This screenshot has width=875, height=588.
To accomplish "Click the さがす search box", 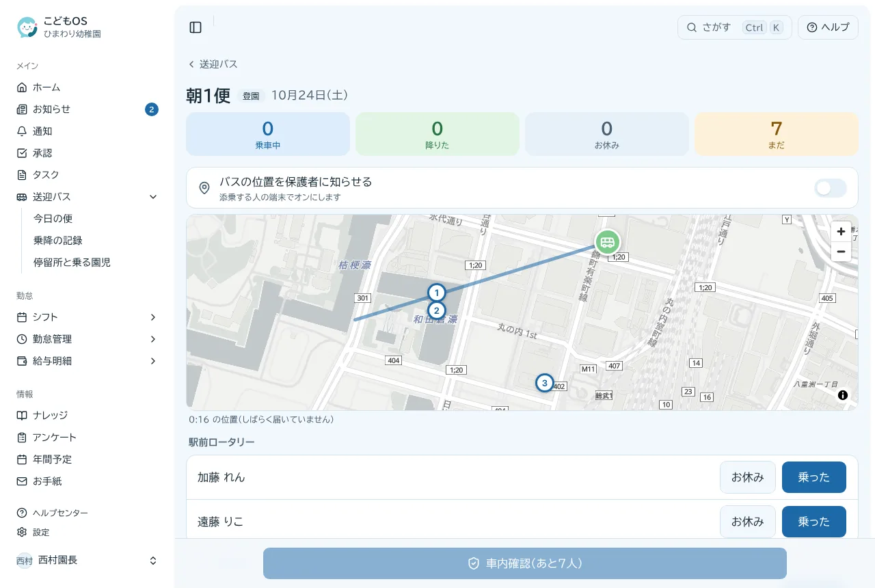I will tap(735, 27).
